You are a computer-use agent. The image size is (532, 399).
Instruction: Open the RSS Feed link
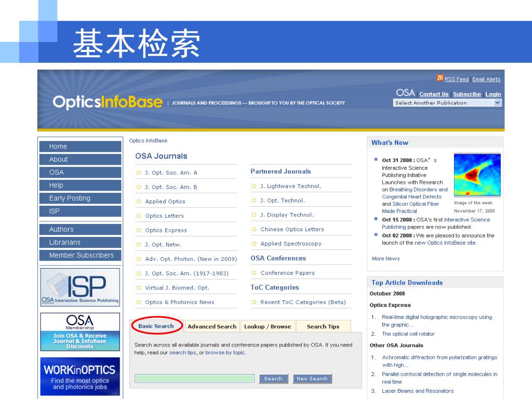point(456,79)
